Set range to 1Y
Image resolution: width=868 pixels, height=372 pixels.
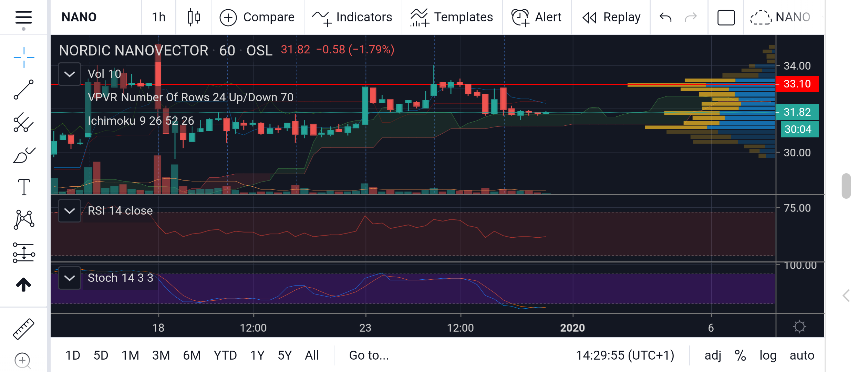point(257,355)
